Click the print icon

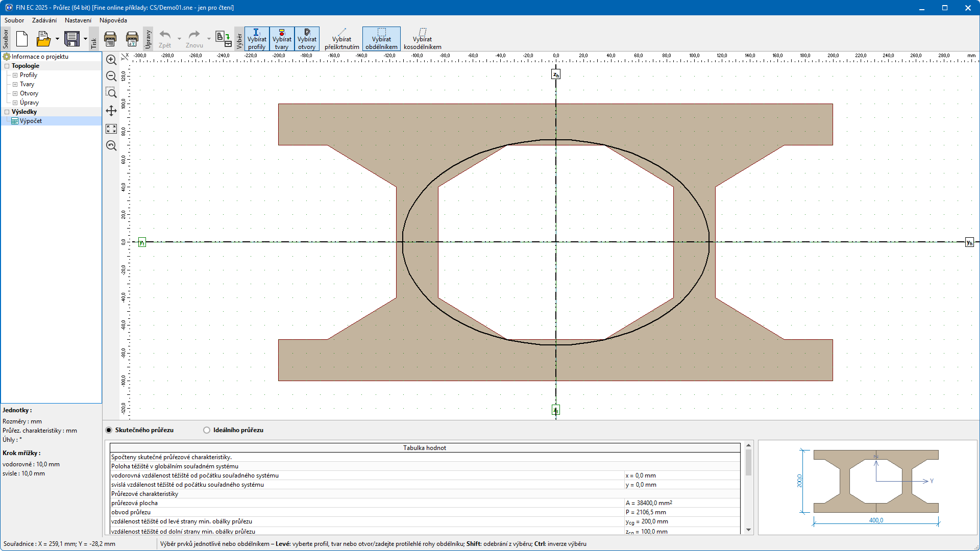pyautogui.click(x=110, y=39)
